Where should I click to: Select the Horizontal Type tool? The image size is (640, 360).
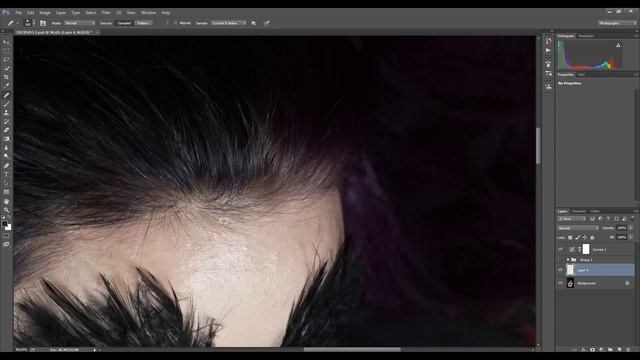pos(6,175)
